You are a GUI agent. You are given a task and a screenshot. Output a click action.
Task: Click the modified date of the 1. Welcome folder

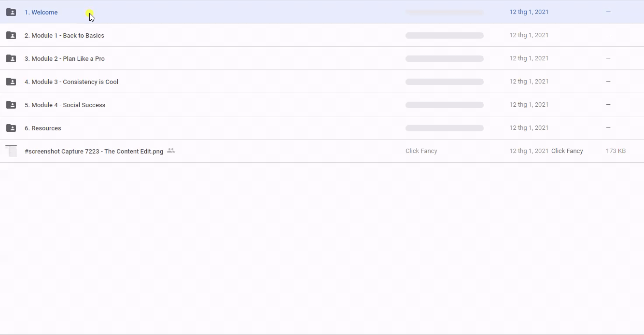[x=529, y=12]
